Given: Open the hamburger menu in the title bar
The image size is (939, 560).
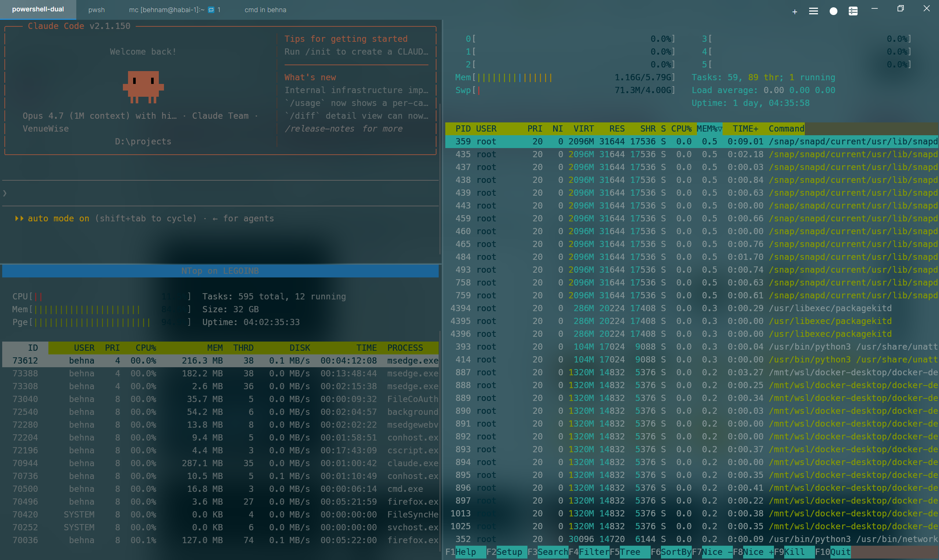Looking at the screenshot, I should (x=813, y=11).
